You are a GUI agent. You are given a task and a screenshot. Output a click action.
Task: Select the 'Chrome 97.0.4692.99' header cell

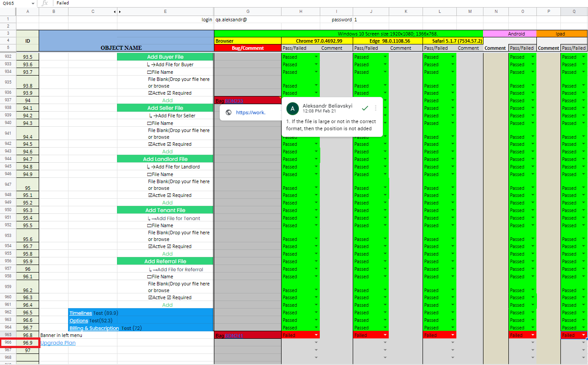coord(317,41)
